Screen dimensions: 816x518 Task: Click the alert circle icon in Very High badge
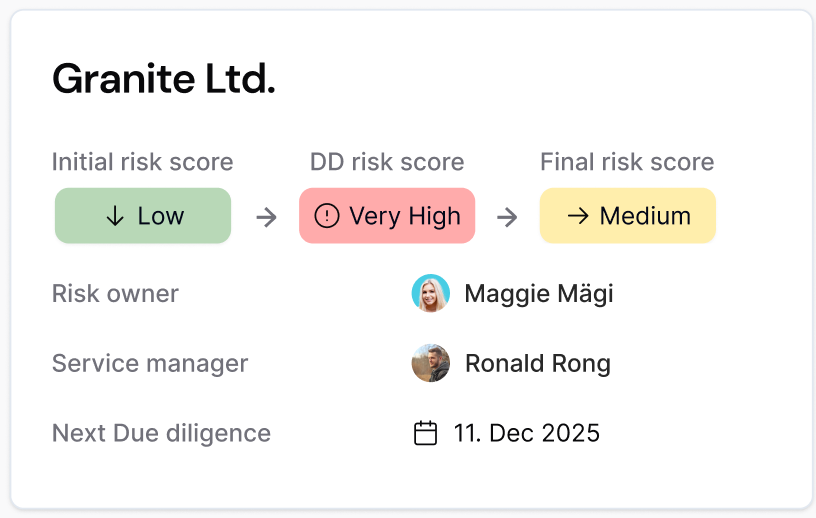click(327, 216)
